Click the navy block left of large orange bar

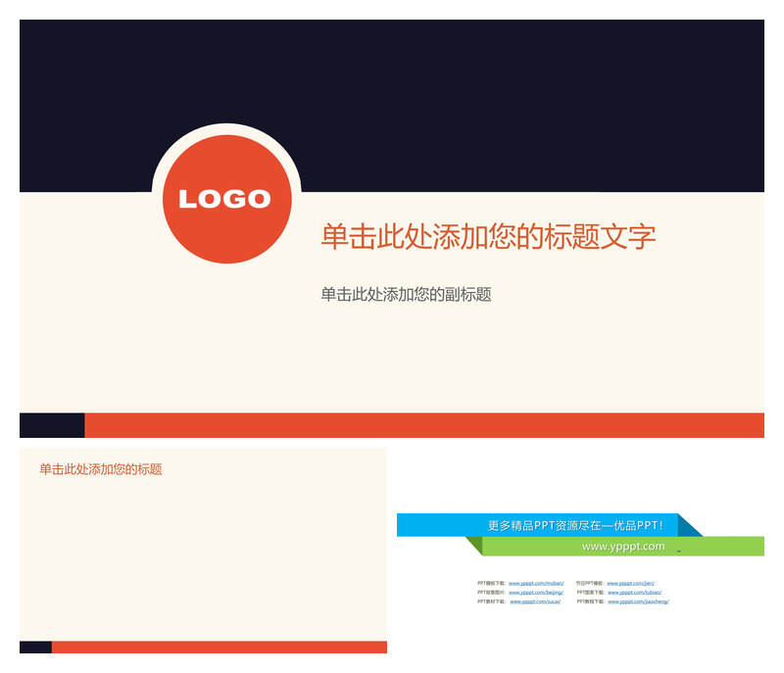click(52, 425)
